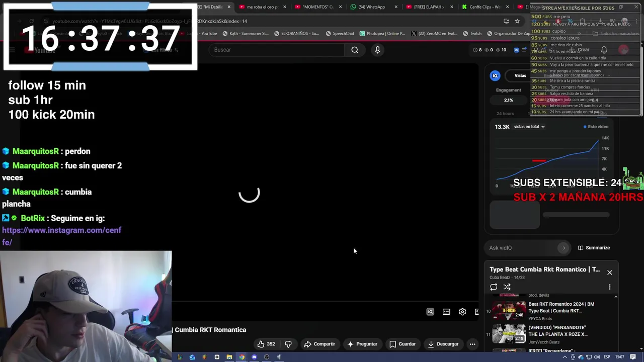Download video using the Descargar button
Screen dimensions: 644x362
(443, 344)
